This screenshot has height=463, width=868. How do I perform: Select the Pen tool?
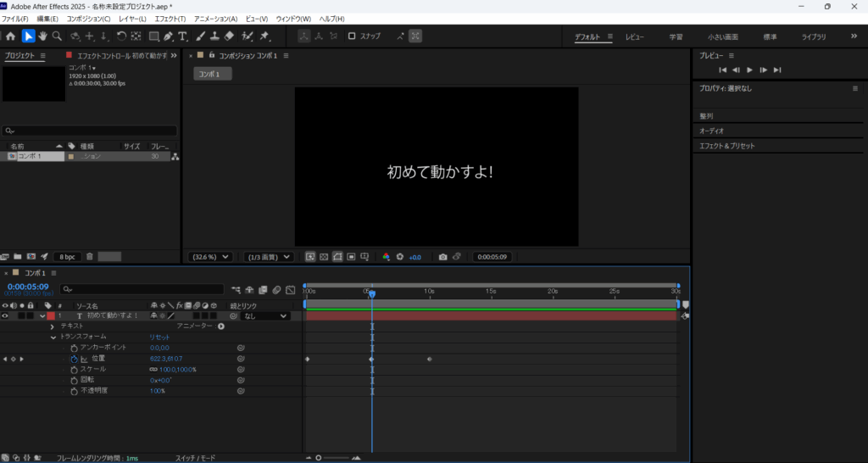point(168,36)
